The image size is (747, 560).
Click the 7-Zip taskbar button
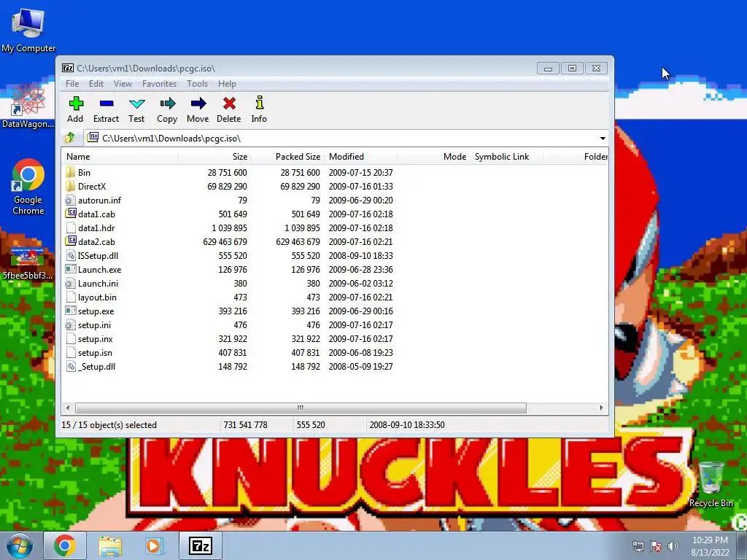tap(200, 545)
